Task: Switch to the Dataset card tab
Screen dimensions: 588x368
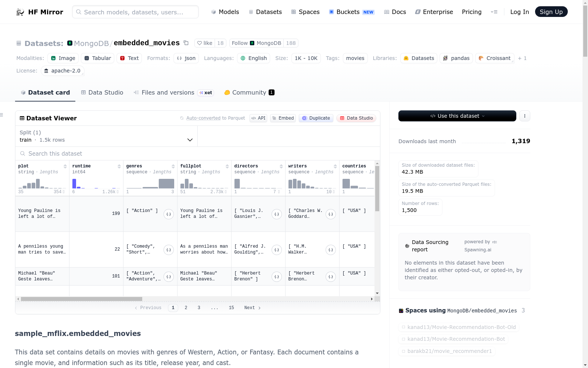Action: click(x=45, y=93)
